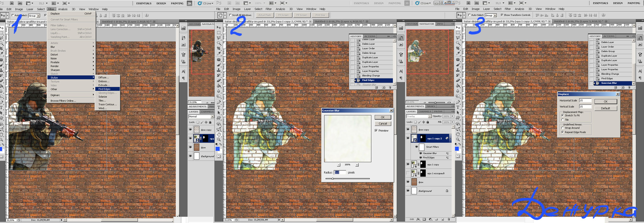Click the create new layer icon
The height and width of the screenshot is (223, 644).
(x=443, y=219)
